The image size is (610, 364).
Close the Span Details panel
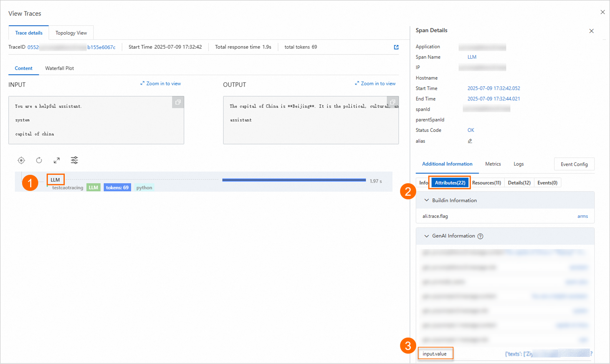coord(591,31)
